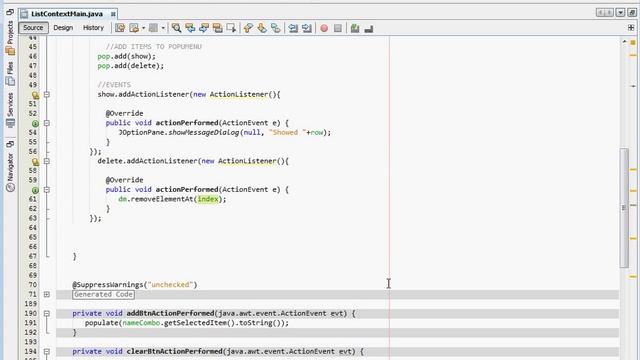This screenshot has width=640, height=360.
Task: Click pop.add(show); code line
Action: coord(127,56)
